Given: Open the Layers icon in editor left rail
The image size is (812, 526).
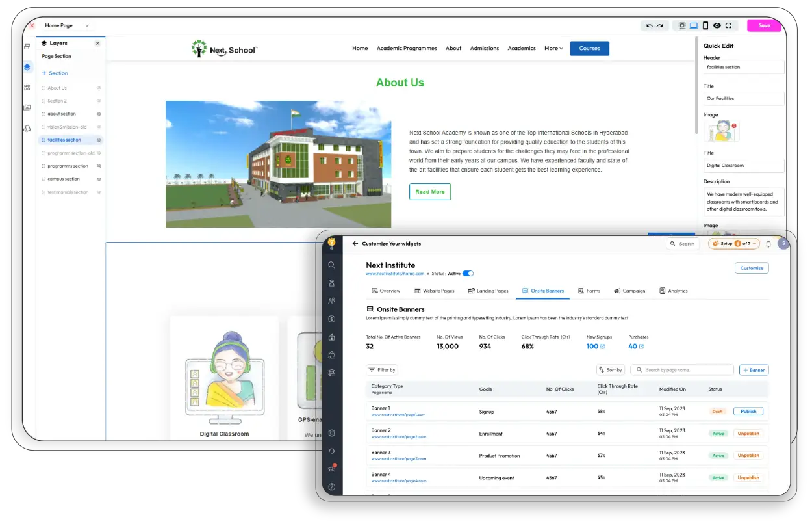Looking at the screenshot, I should (27, 67).
